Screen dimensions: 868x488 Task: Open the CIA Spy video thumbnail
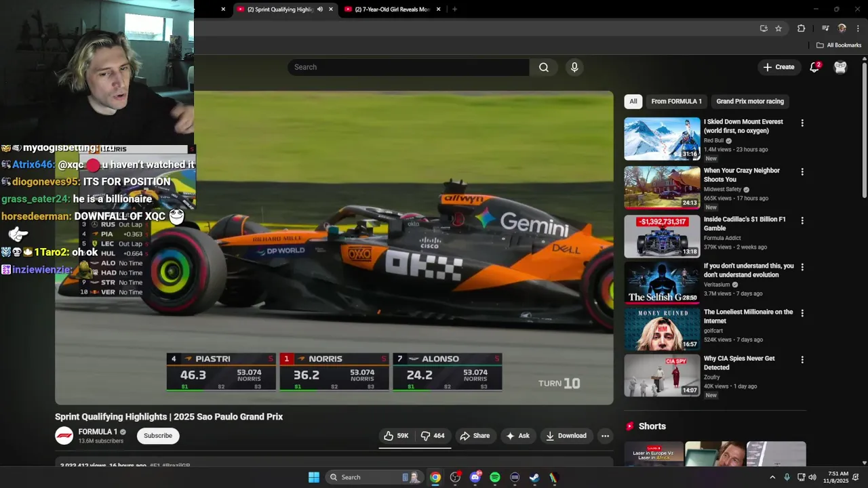point(662,375)
